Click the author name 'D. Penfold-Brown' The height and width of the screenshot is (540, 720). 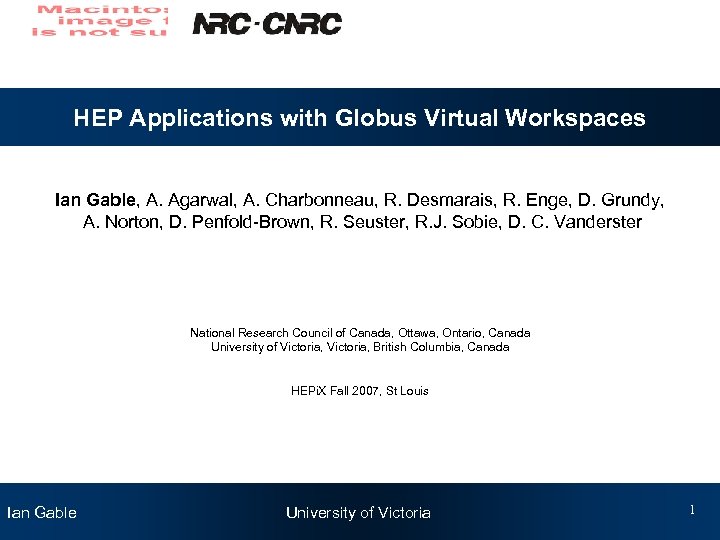tap(239, 222)
